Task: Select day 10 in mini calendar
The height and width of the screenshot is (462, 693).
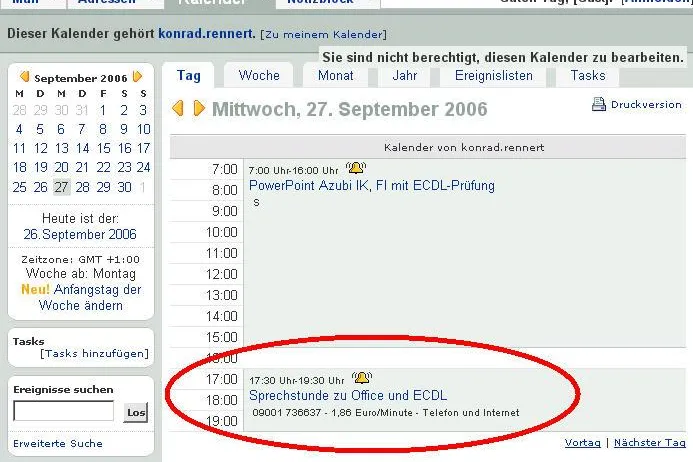Action: pyautogui.click(x=144, y=129)
